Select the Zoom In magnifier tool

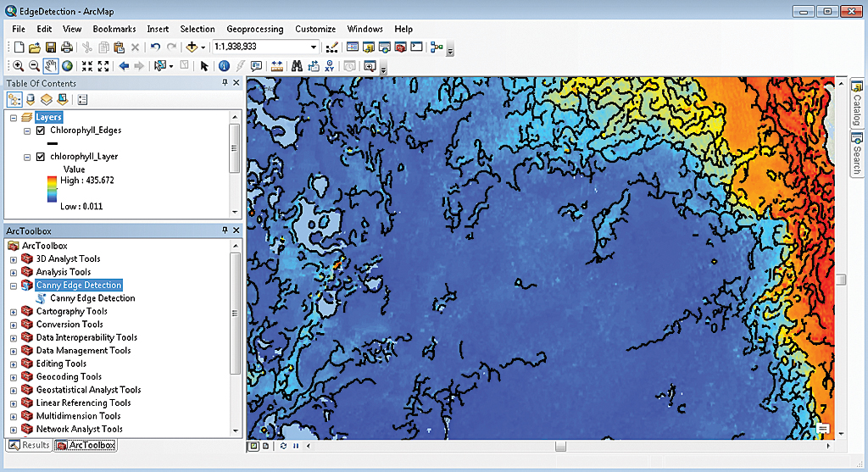tap(19, 66)
